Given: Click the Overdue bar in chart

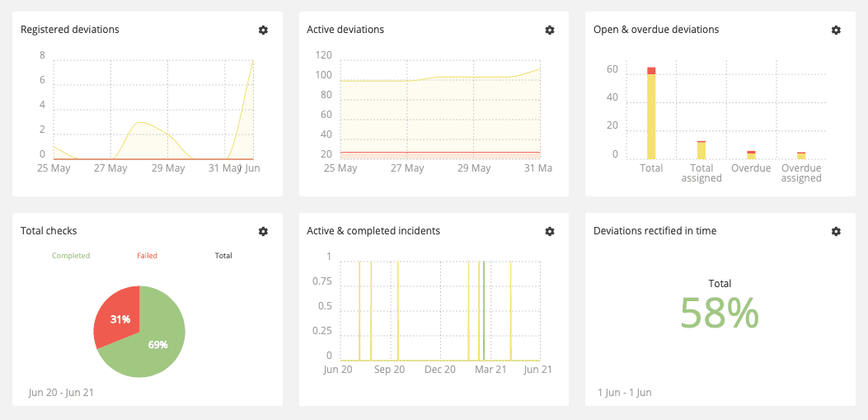Looking at the screenshot, I should tap(751, 155).
